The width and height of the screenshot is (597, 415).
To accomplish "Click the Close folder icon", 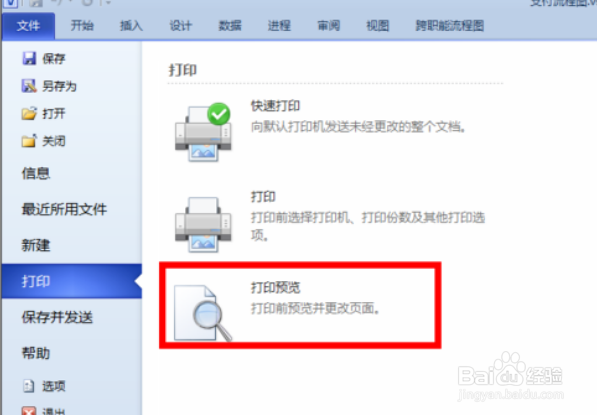I will point(29,141).
